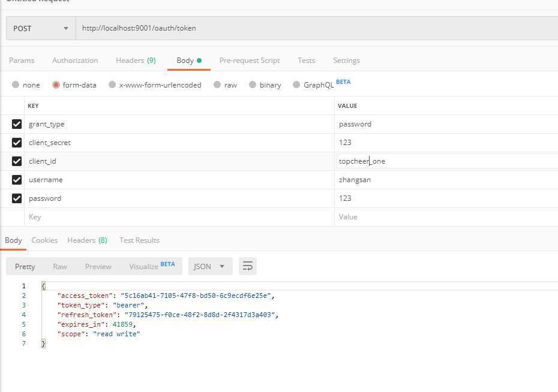Open Visualize response view
Screen dimensions: 558x392
[x=152, y=266]
